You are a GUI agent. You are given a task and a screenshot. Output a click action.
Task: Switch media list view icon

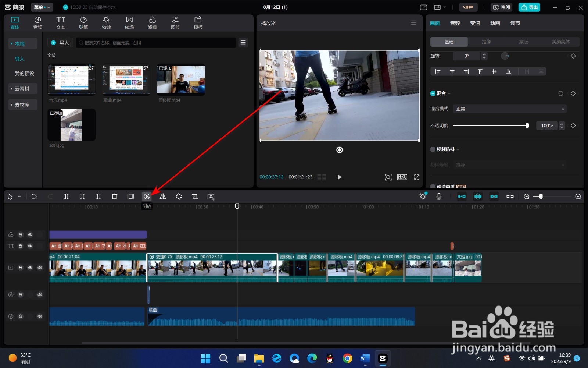243,43
